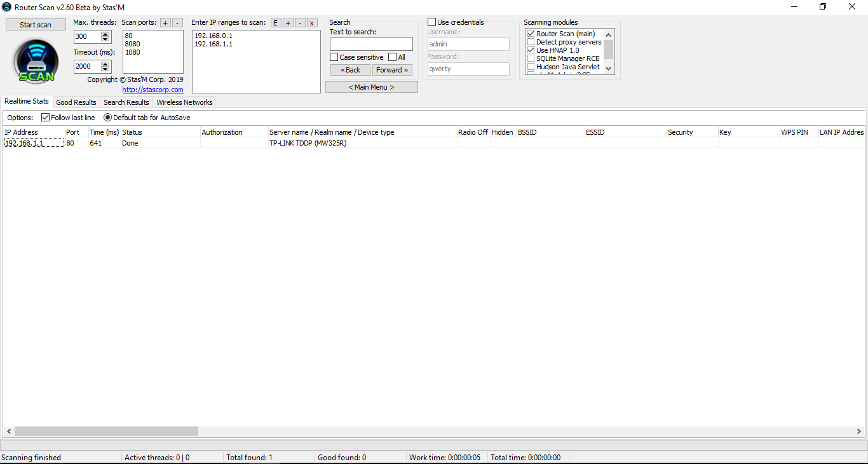Select port 1080 in scan ports list
868x464 pixels.
tap(132, 52)
